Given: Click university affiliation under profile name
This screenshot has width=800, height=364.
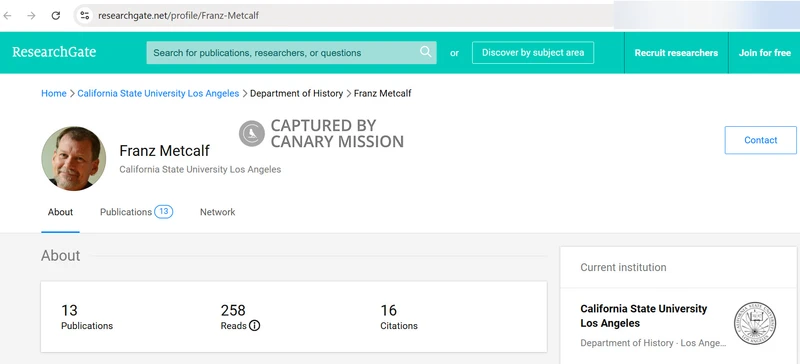Looking at the screenshot, I should pos(200,169).
